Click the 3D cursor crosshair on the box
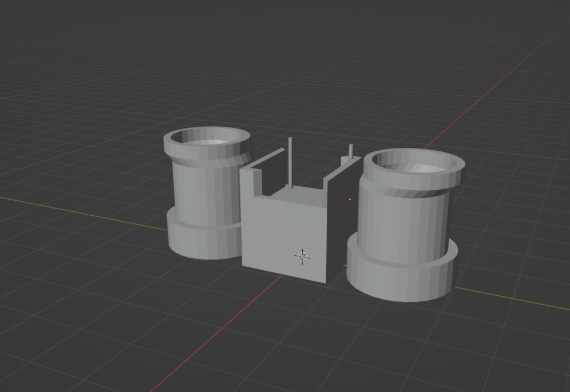Screen dimensions: 570x392 point(302,256)
